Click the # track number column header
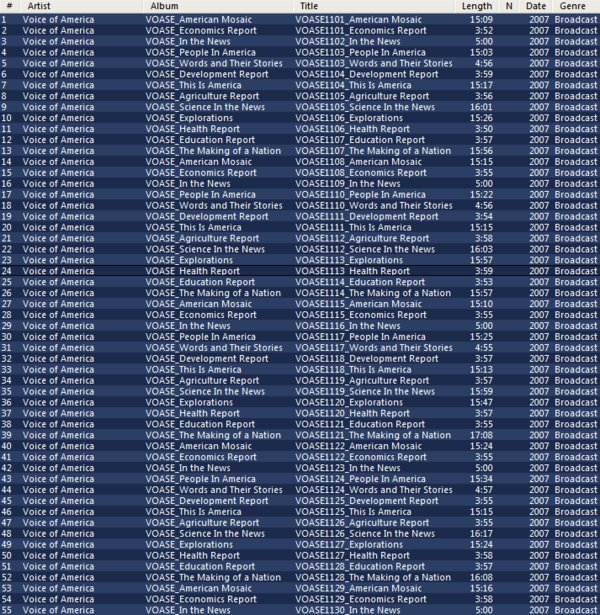Viewport: 600px width, 615px height. point(9,6)
